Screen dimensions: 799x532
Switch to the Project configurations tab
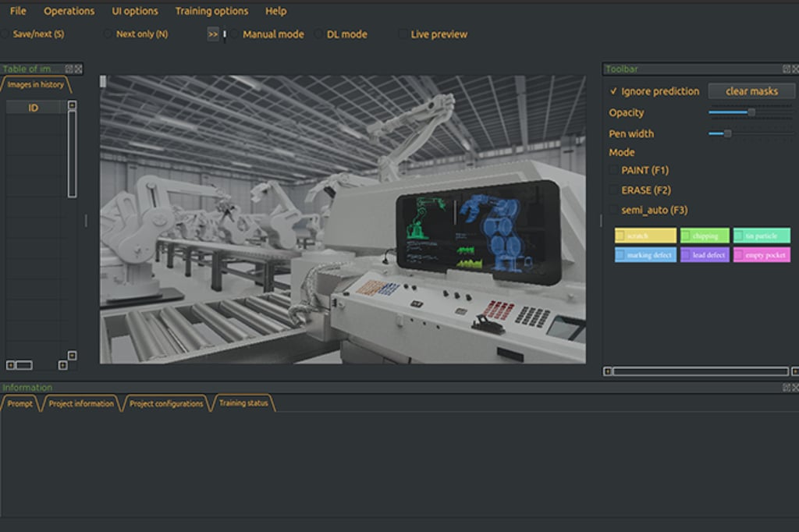tap(169, 403)
